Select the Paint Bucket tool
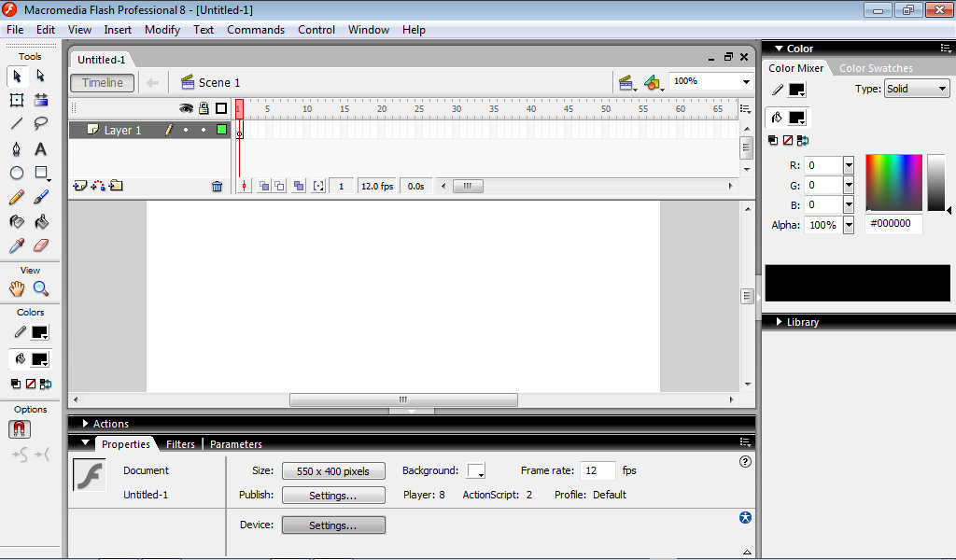The image size is (956, 560). [x=41, y=222]
